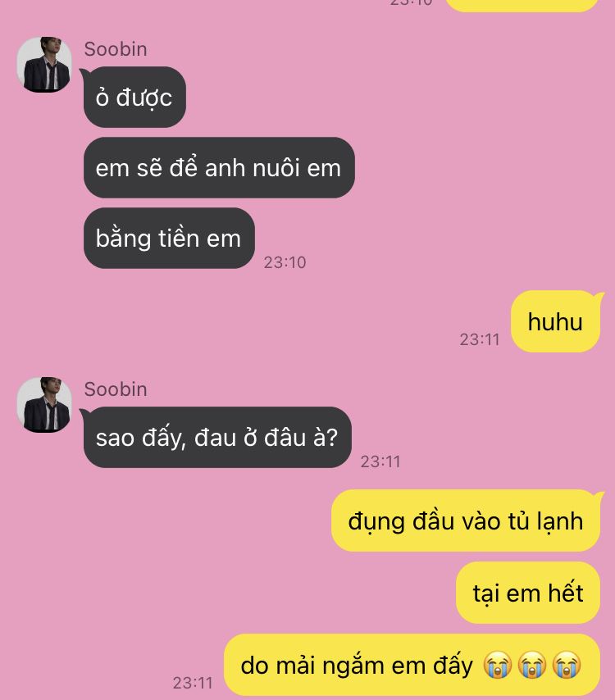615x700 pixels.
Task: Tap 23:11 timestamp beside 'sao đấy' message
Action: (380, 461)
